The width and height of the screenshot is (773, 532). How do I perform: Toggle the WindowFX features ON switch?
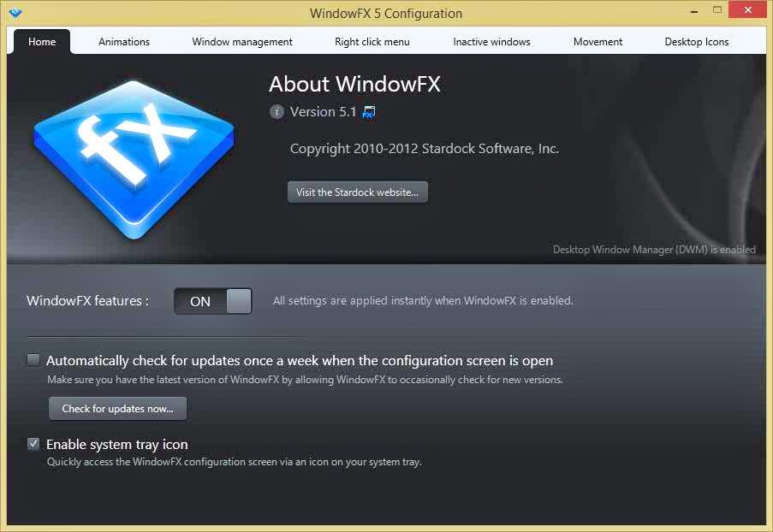[213, 301]
